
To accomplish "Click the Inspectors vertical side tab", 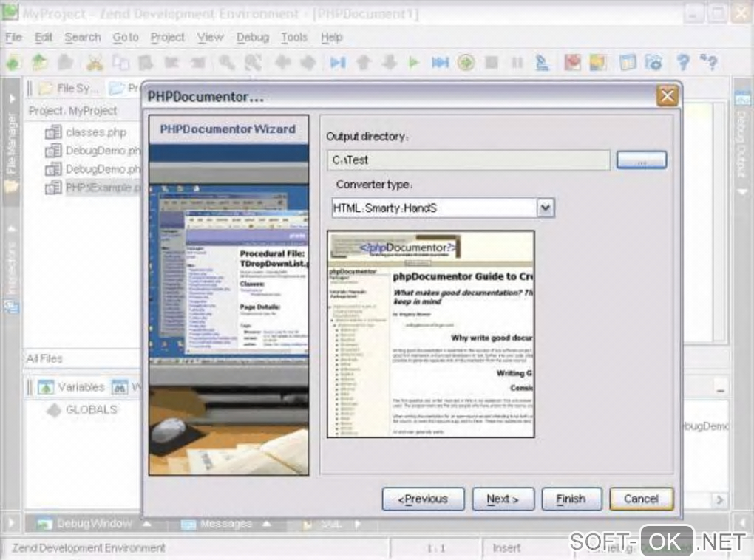I will (x=11, y=269).
